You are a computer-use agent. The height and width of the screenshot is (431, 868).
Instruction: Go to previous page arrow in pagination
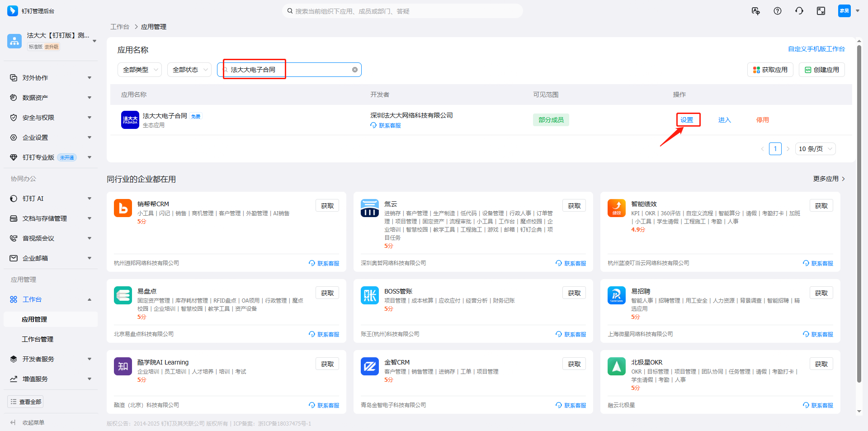click(762, 149)
